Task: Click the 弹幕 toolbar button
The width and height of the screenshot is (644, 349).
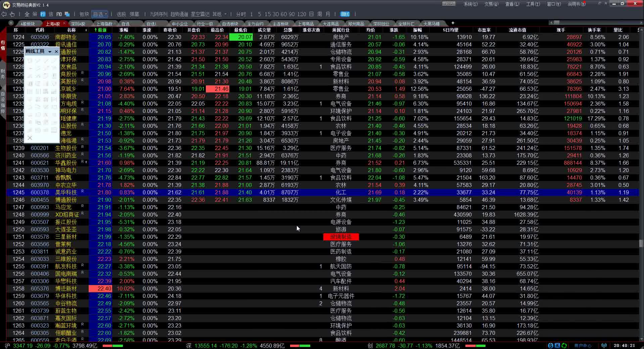Action: pyautogui.click(x=134, y=14)
